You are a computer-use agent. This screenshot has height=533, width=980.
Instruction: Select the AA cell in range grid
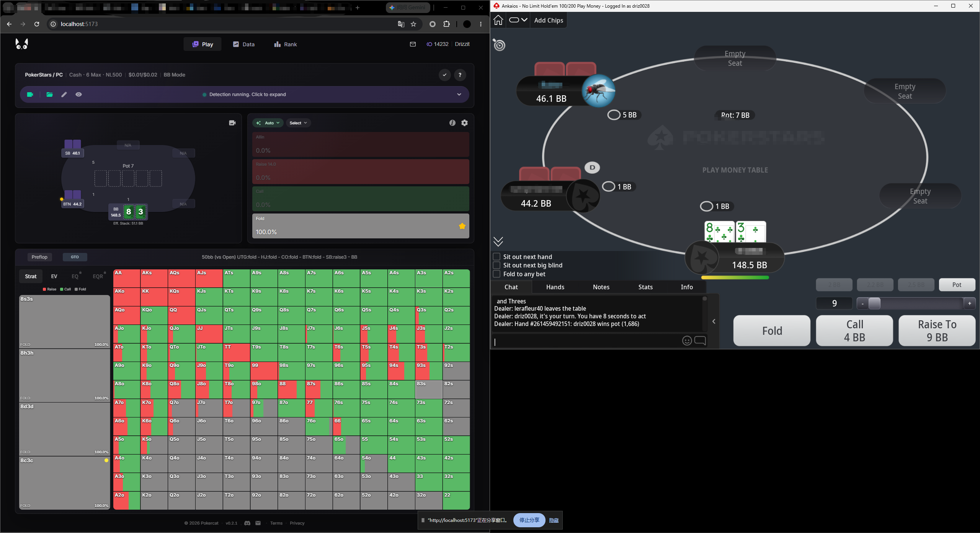(126, 279)
